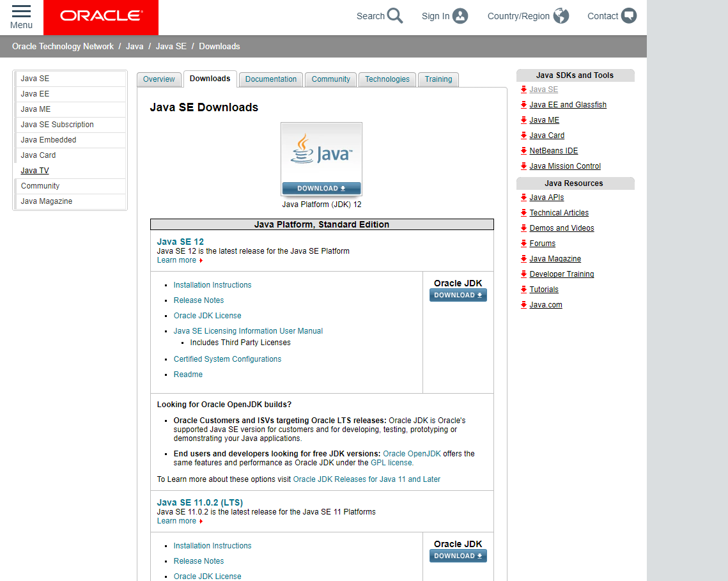Open the Community tab
The width and height of the screenshot is (728, 581).
coord(330,79)
